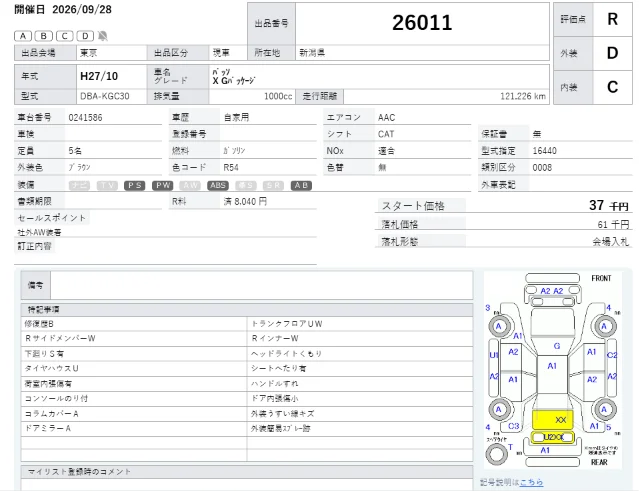
Task: Click the AB airbag equipment badge
Action: (301, 185)
